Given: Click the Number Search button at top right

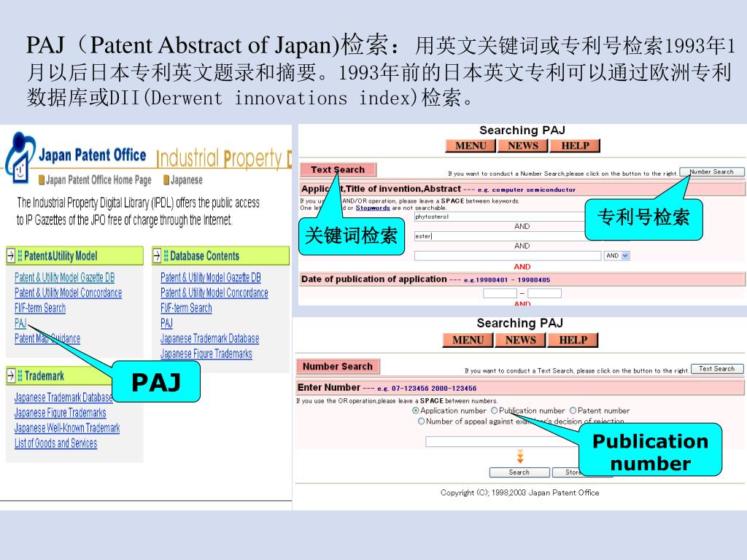Looking at the screenshot, I should [x=712, y=172].
